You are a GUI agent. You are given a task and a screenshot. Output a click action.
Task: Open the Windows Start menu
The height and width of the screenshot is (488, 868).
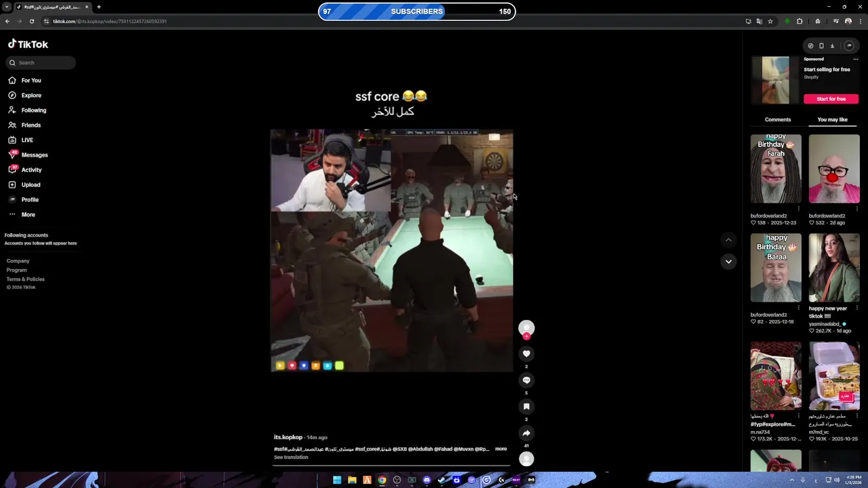[337, 480]
